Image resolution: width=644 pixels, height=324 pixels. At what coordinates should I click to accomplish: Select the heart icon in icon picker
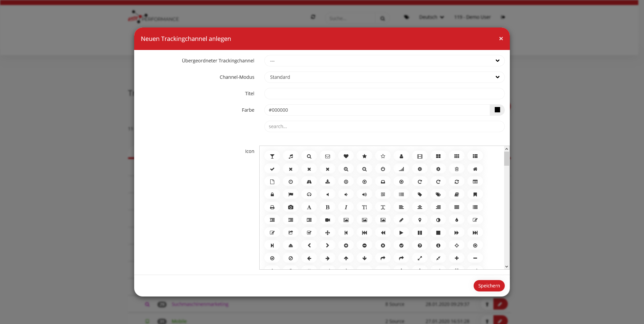346,156
